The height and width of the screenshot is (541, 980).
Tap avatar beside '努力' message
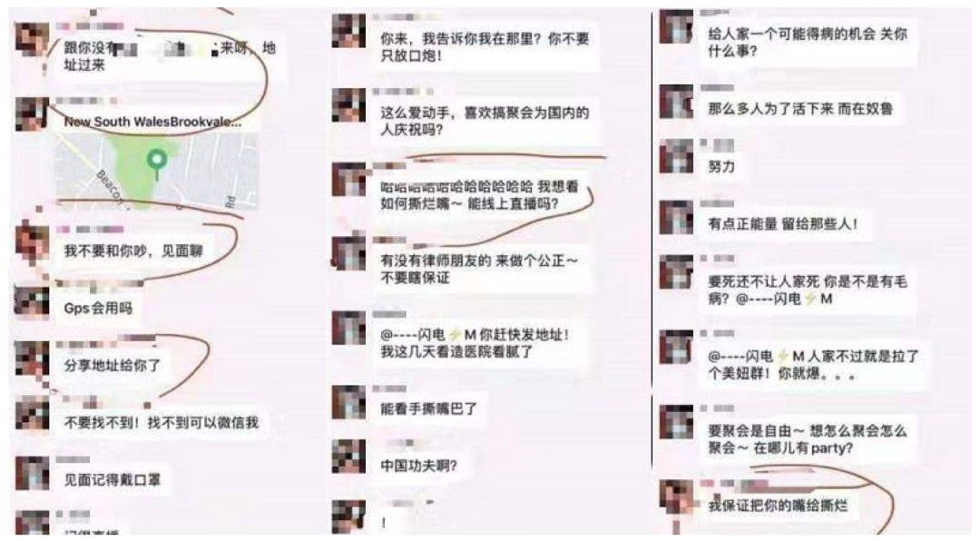pos(676,156)
